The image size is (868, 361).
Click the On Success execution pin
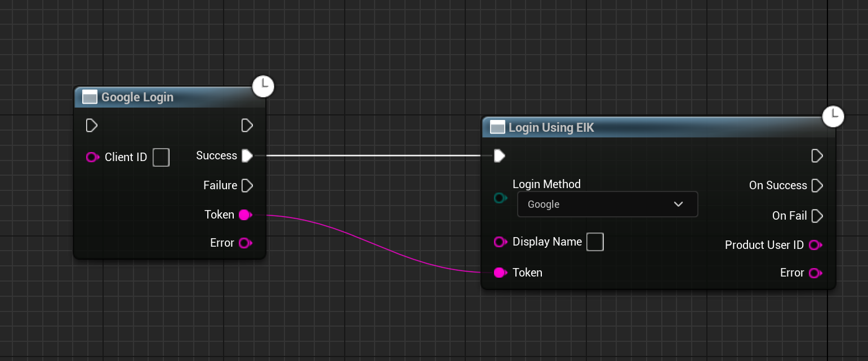pyautogui.click(x=817, y=185)
